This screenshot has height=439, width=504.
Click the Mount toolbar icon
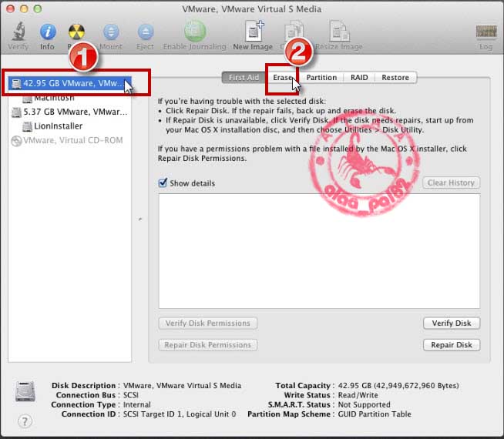click(111, 32)
